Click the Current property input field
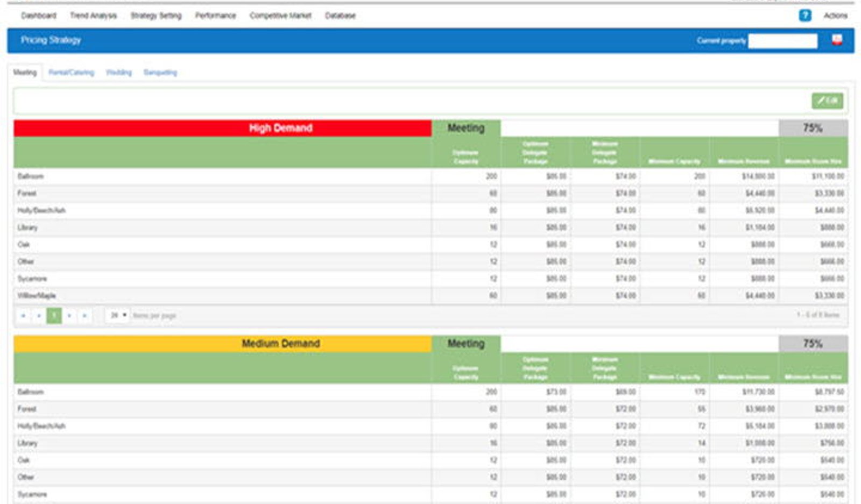The image size is (861, 504). point(783,41)
